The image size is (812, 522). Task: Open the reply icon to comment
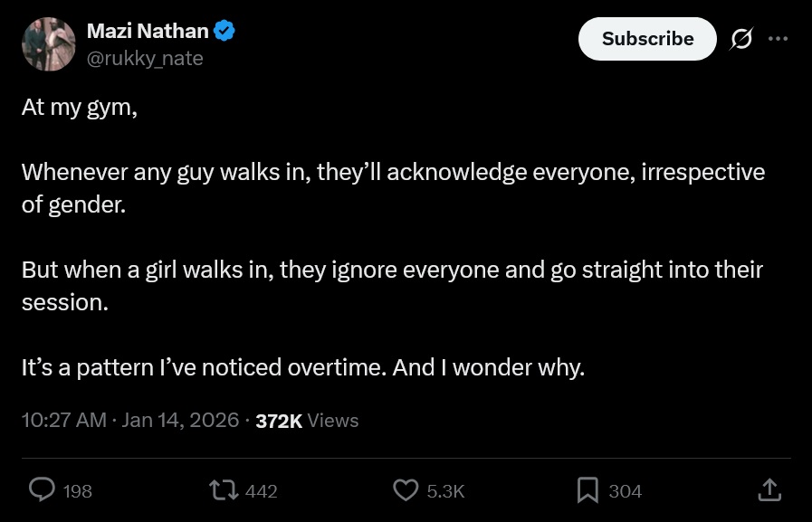pyautogui.click(x=42, y=490)
